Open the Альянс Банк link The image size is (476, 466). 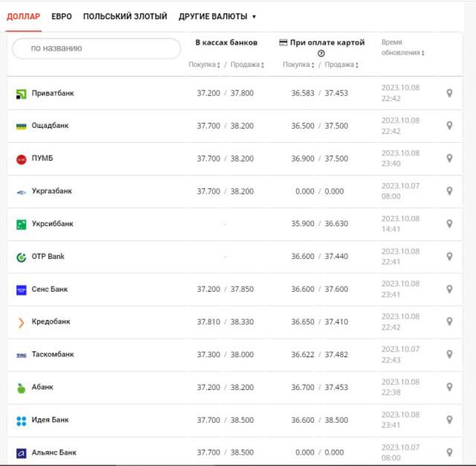pyautogui.click(x=54, y=453)
